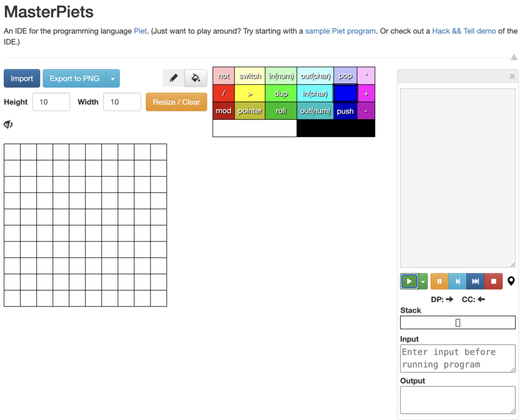Click the Height input field
This screenshot has width=520, height=420.
tap(51, 102)
